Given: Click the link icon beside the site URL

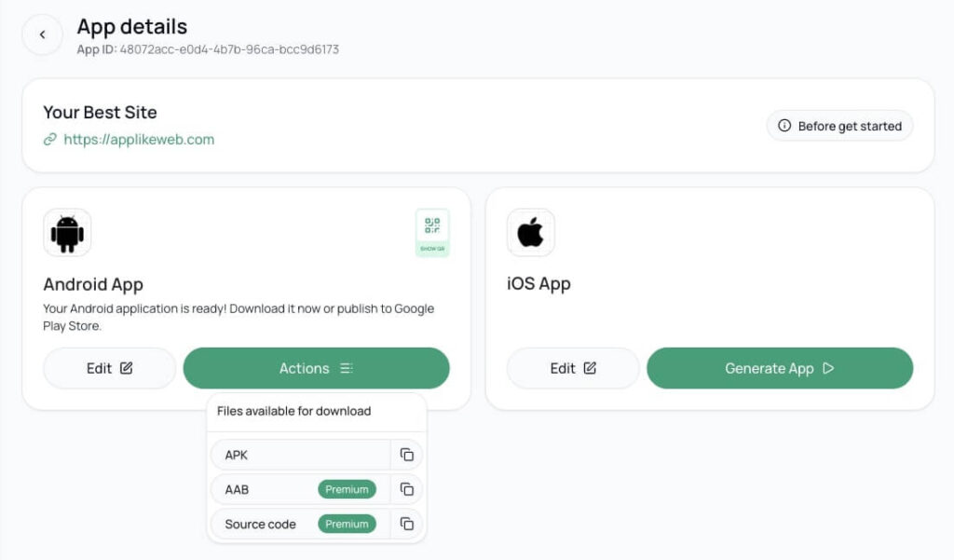Looking at the screenshot, I should point(50,140).
